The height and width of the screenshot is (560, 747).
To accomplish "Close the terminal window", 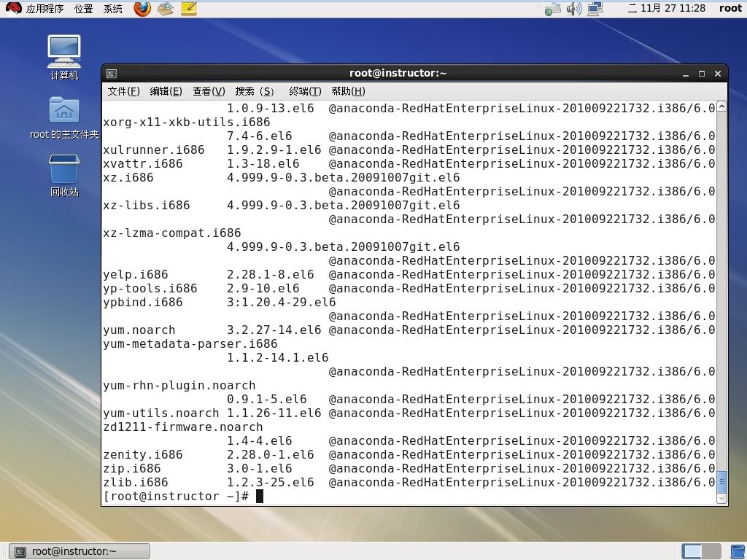I will (718, 74).
